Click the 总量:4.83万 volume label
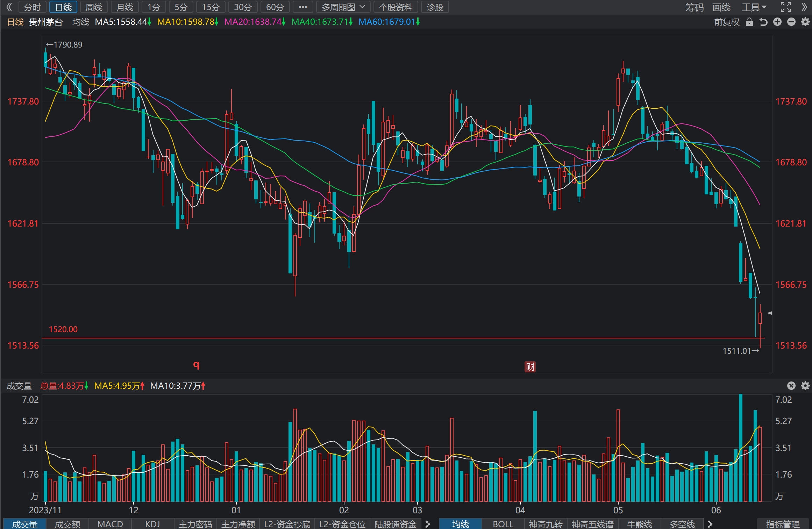Screen dimensions: 812x529 click(x=64, y=386)
